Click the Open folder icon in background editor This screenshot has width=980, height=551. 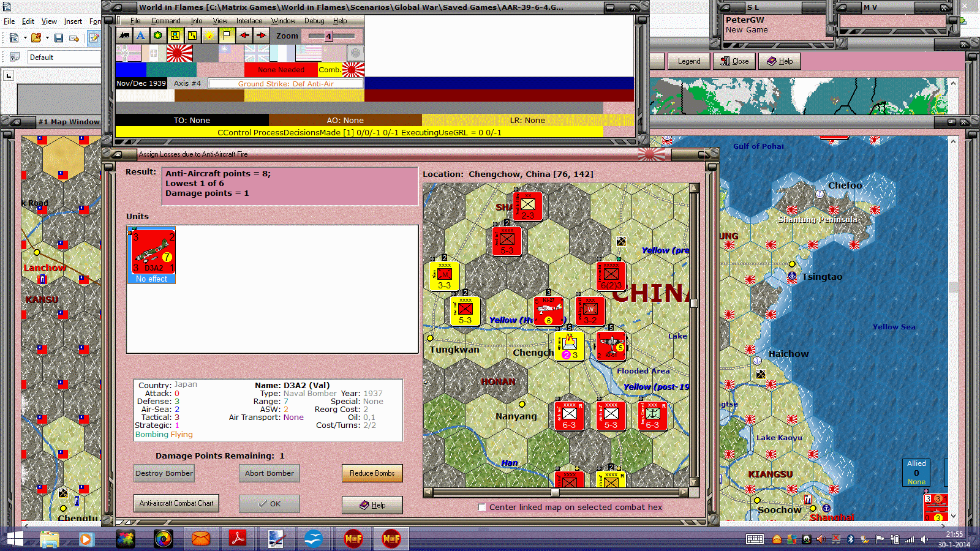point(36,38)
